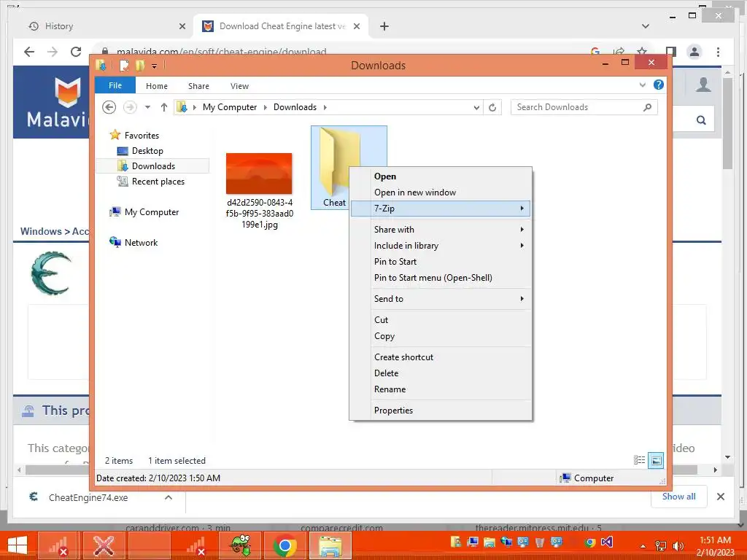The width and height of the screenshot is (747, 560).
Task: Reload the Chrome page
Action: pos(76,52)
